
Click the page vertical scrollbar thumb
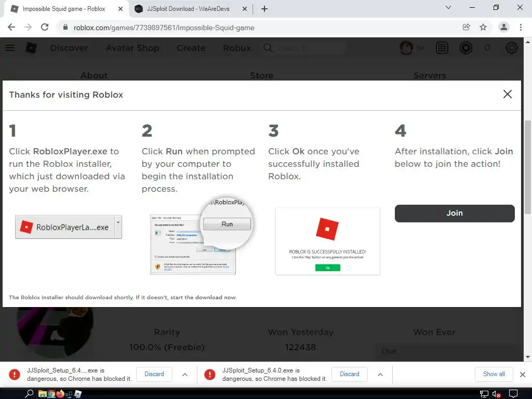[528, 167]
